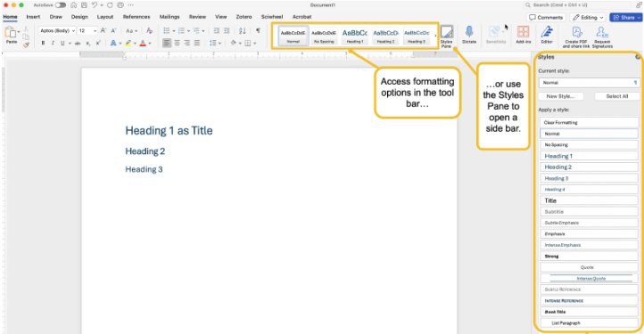Click the Paste clipboard icon
Viewport: 644px width, 334px height.
[11, 33]
